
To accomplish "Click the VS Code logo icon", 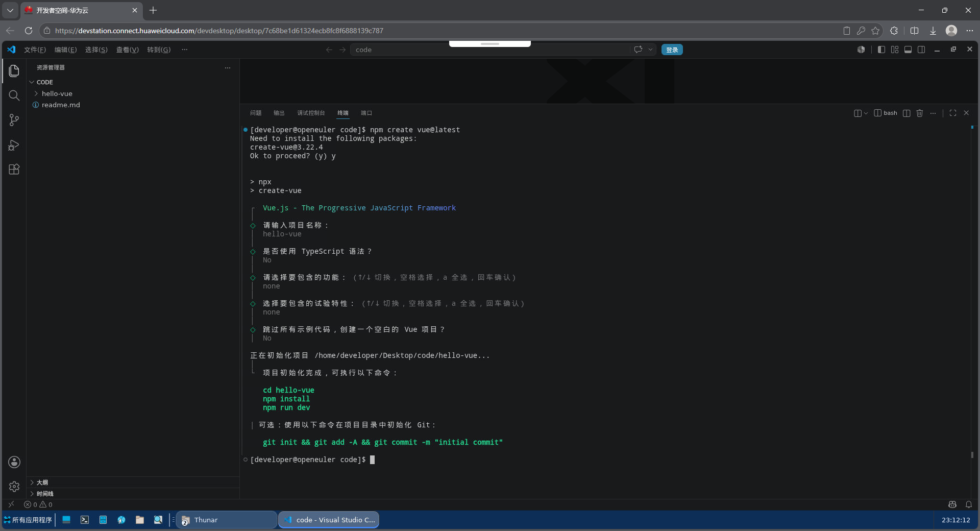I will pyautogui.click(x=11, y=50).
